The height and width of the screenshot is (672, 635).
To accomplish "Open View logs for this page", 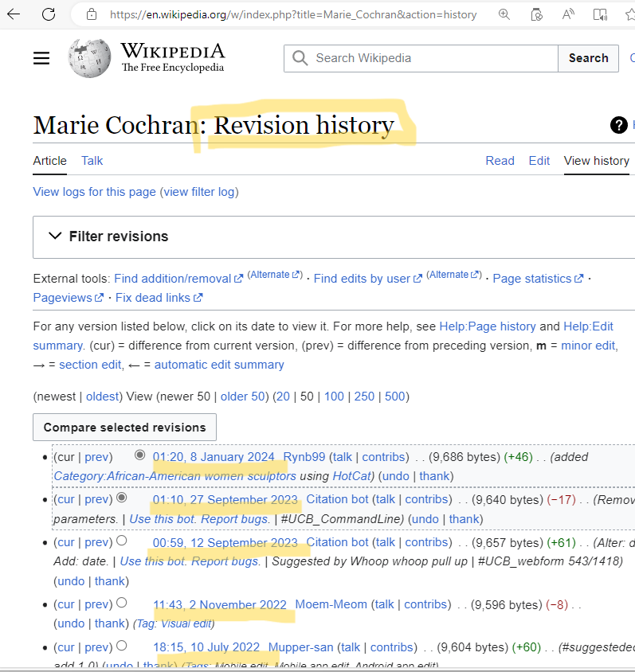I will point(94,192).
